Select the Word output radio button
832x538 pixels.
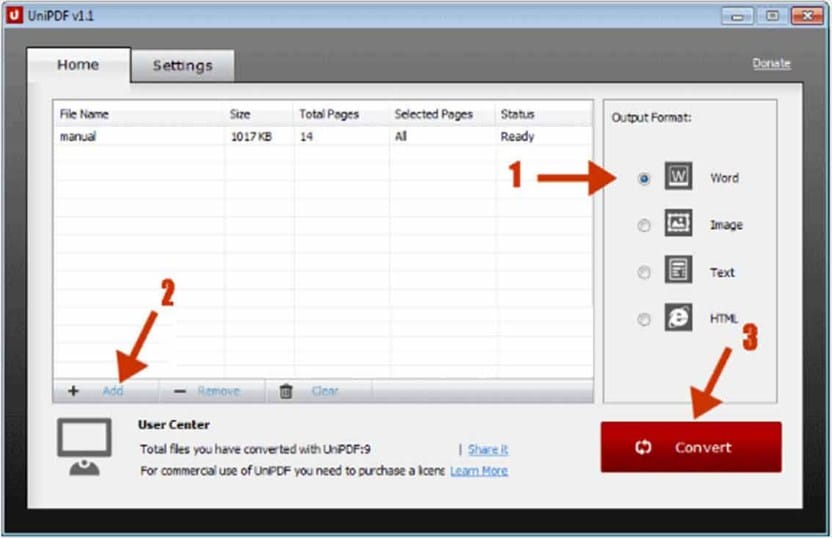(644, 179)
